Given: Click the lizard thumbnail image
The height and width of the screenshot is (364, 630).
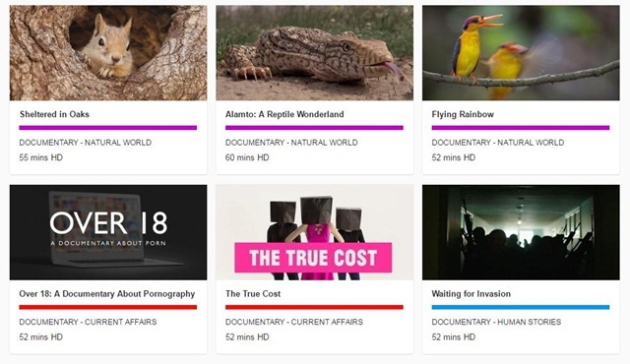Looking at the screenshot, I should click(315, 52).
